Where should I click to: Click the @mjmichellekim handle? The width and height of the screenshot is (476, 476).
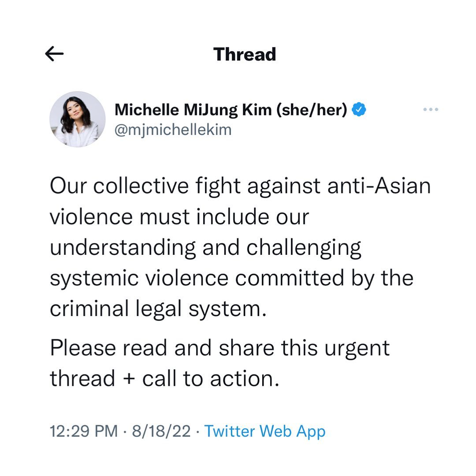[x=173, y=130]
